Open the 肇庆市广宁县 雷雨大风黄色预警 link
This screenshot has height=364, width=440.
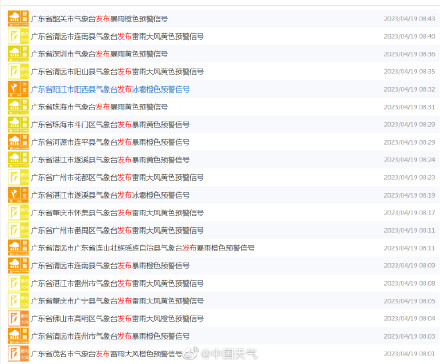tap(117, 301)
